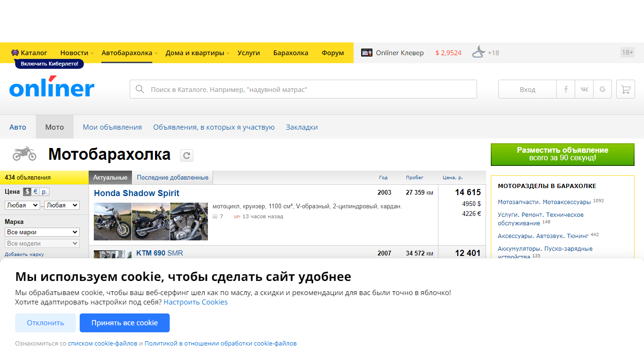644x362 pixels.
Task: Open the maximum price Любая dropdown
Action: pyautogui.click(x=62, y=206)
